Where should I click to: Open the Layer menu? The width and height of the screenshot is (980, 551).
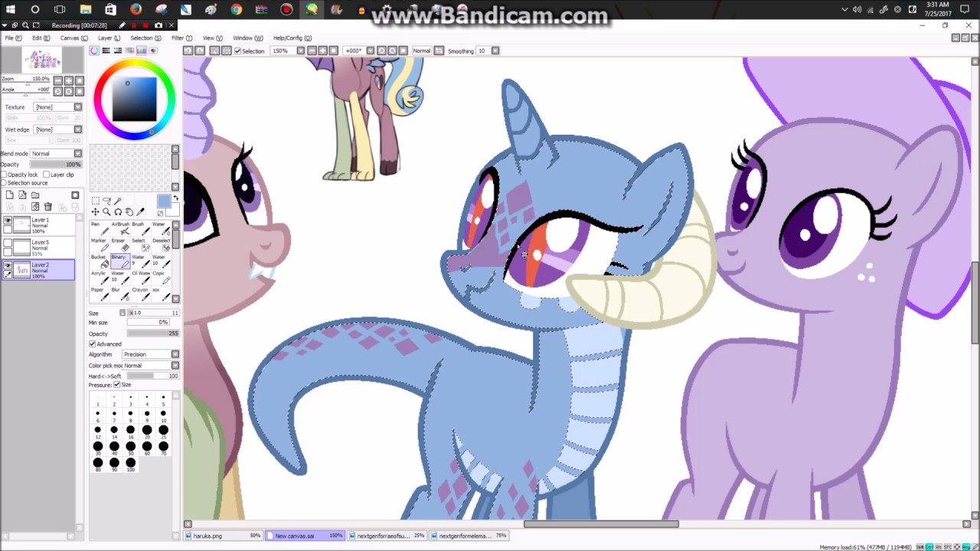109,37
